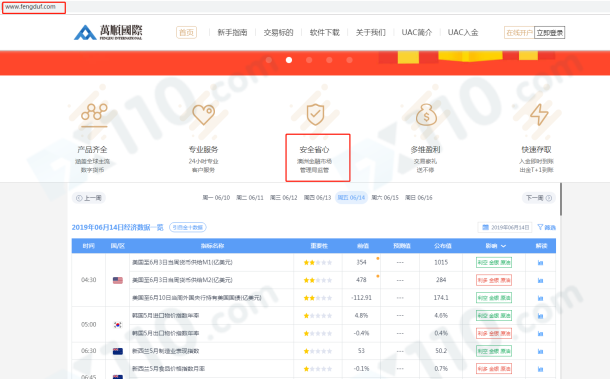Click the United States flag icon
This screenshot has height=379, width=610.
coord(117,280)
